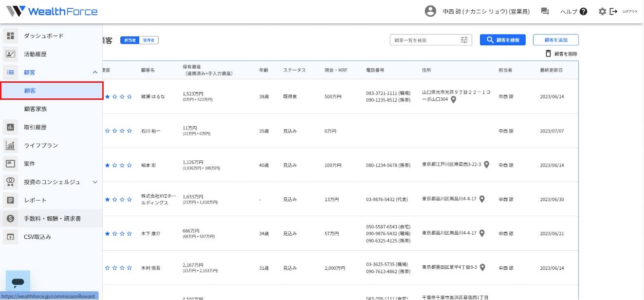Click the ログアウト logout icon
This screenshot has width=644, height=300.
(613, 11)
